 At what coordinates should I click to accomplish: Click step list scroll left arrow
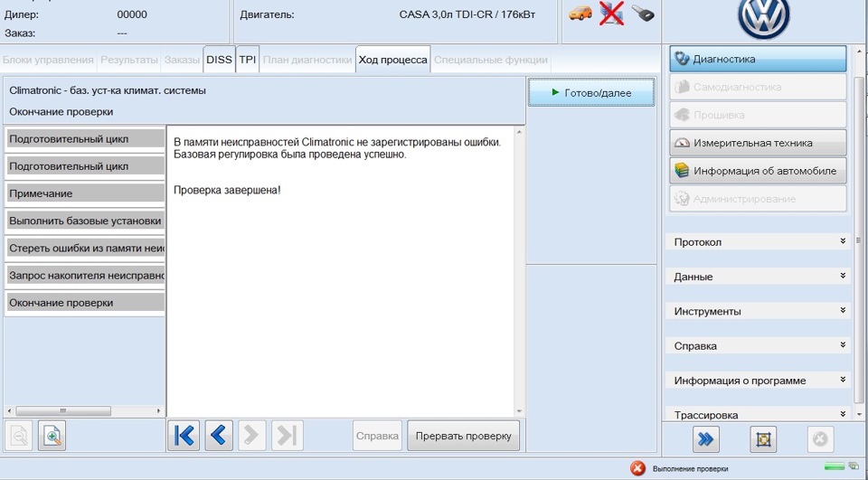[9, 410]
